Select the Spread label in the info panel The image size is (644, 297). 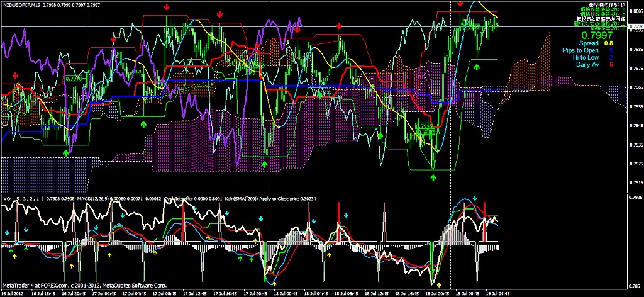point(589,43)
